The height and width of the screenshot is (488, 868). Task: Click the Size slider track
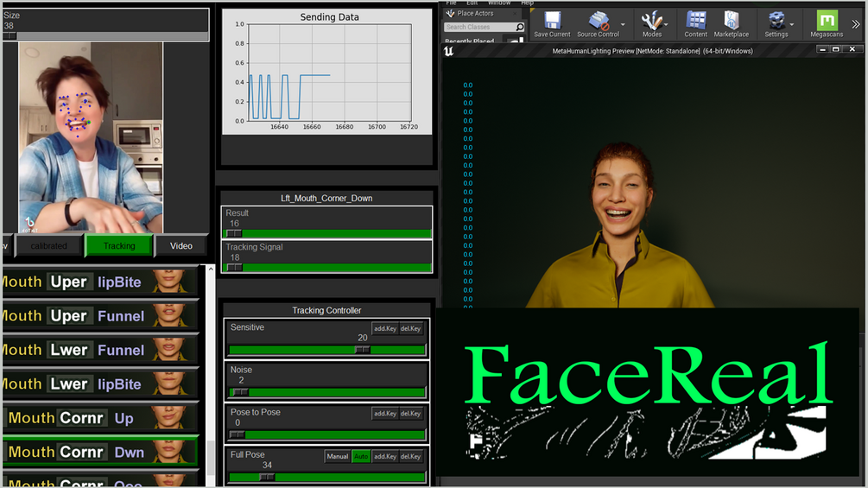coord(105,36)
